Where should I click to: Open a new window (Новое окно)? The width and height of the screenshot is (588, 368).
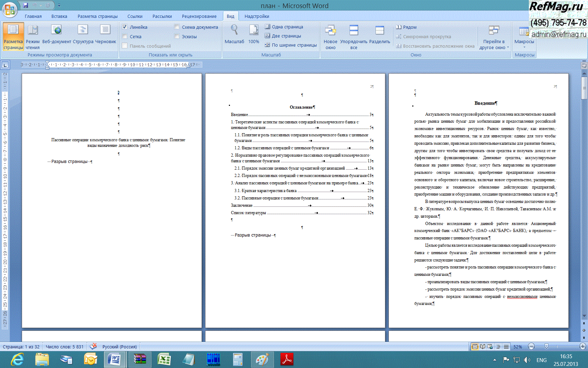[330, 37]
